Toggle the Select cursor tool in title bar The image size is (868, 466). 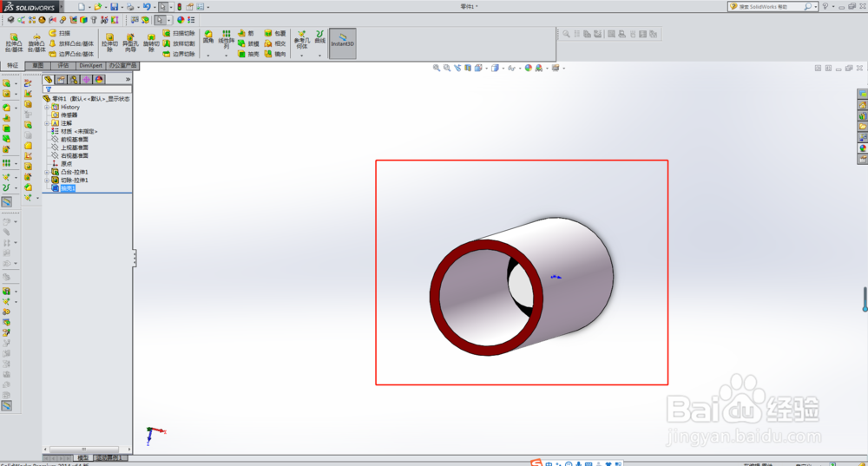tap(163, 7)
